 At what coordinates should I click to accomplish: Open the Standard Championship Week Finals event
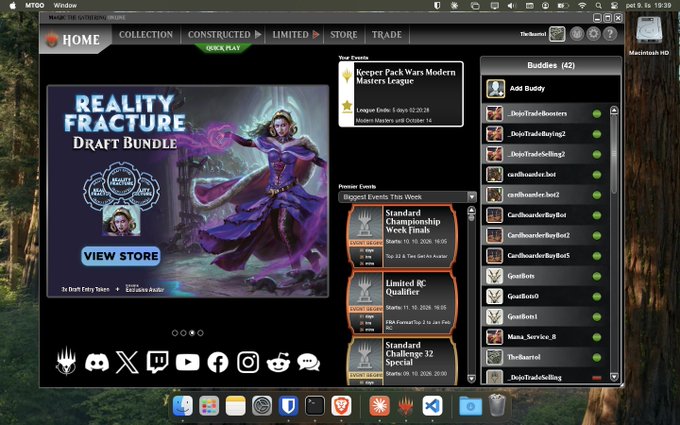pyautogui.click(x=402, y=236)
